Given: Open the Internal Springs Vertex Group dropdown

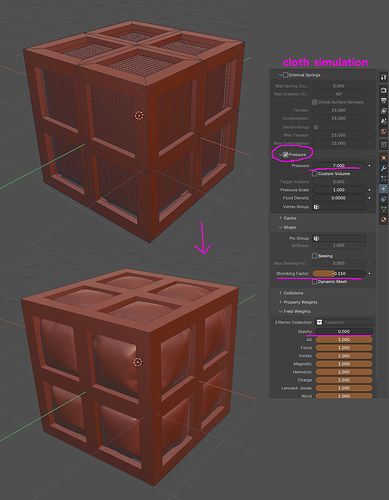Looking at the screenshot, I should 339,127.
